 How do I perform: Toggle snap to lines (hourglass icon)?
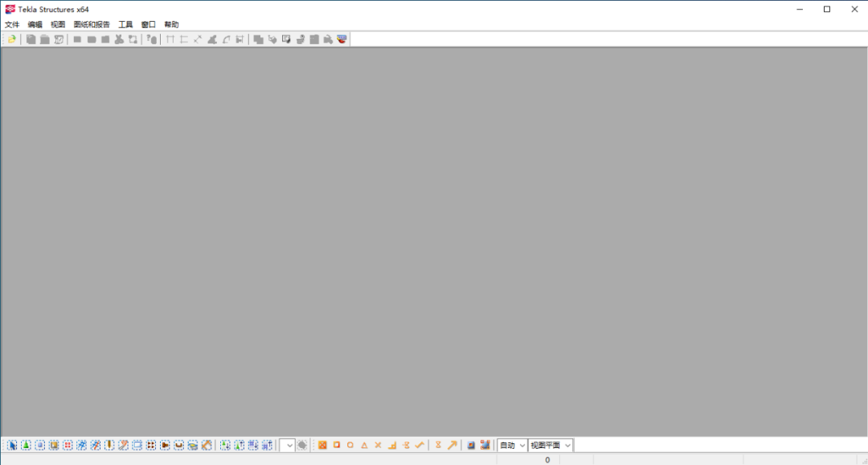pos(438,445)
